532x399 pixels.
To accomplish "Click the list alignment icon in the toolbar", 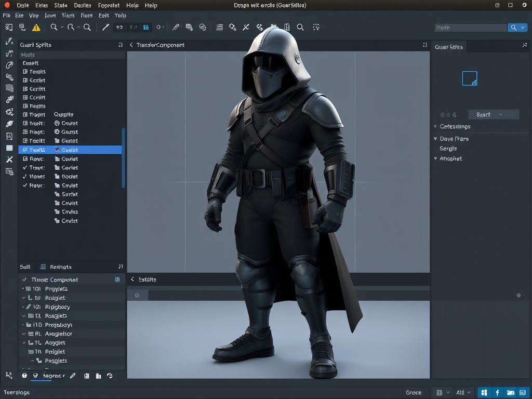I will [x=220, y=27].
